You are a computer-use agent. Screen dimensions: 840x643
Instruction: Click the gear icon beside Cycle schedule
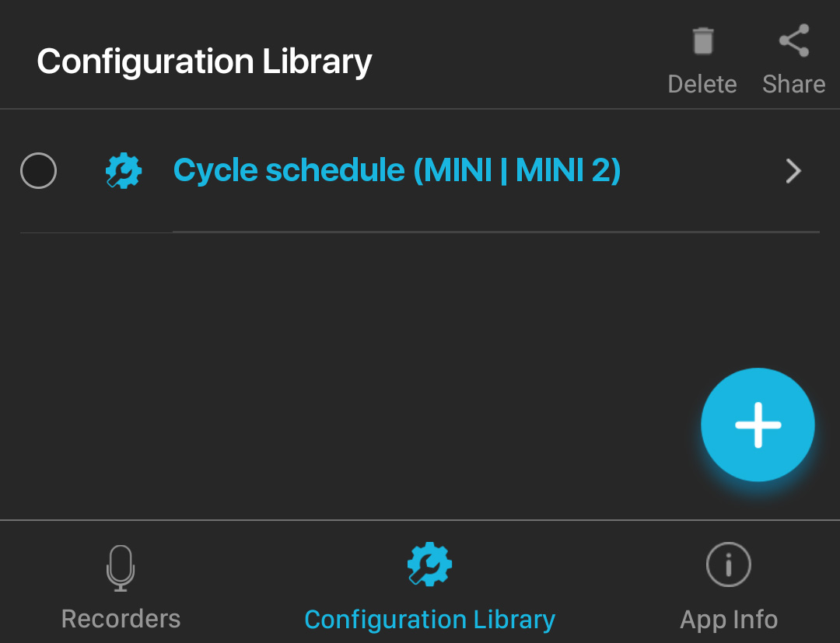(124, 169)
